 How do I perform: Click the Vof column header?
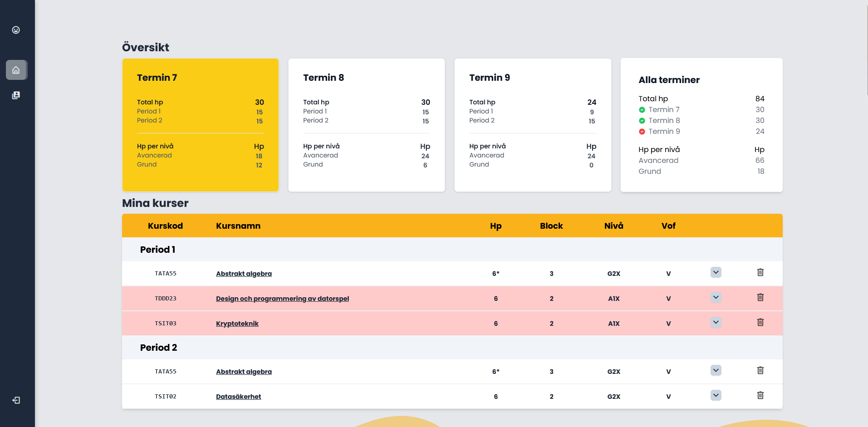pyautogui.click(x=668, y=226)
